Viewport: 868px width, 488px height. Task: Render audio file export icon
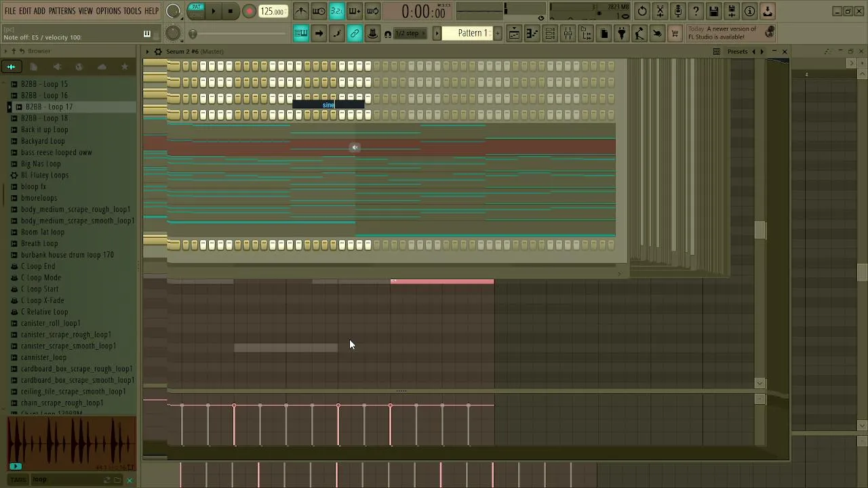pos(732,11)
